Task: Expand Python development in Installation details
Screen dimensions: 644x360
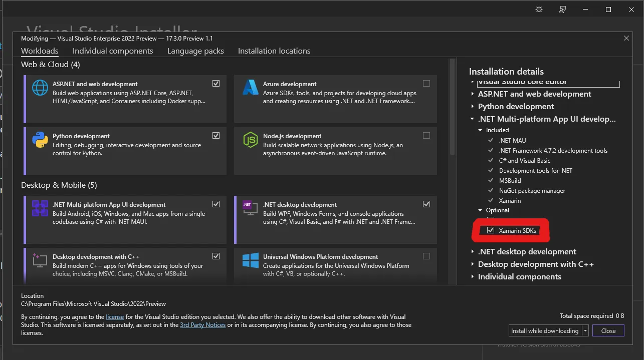Action: click(x=473, y=107)
